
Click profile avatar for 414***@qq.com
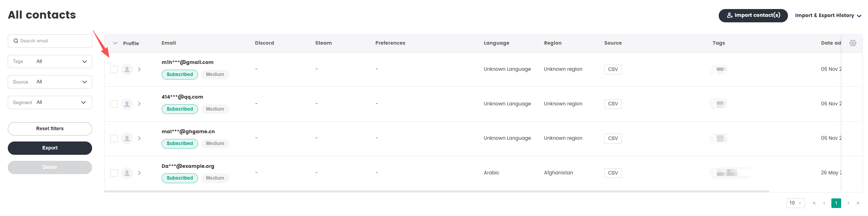pos(127,104)
